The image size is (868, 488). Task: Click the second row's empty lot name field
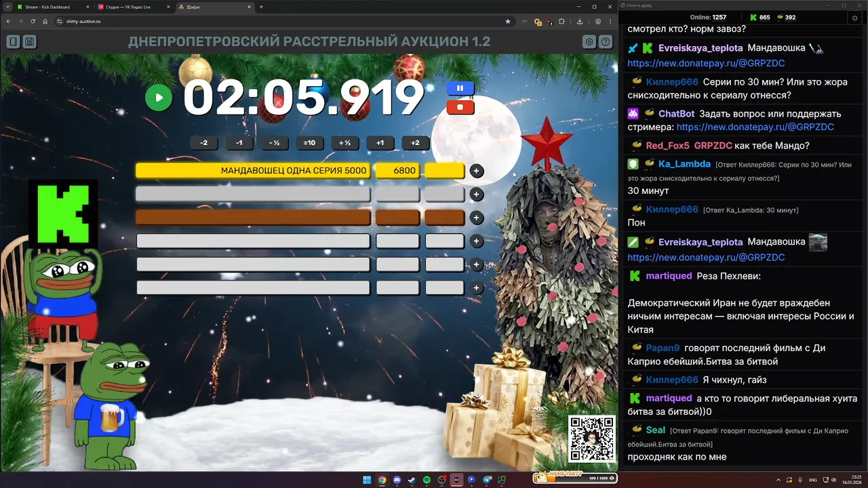click(x=253, y=195)
